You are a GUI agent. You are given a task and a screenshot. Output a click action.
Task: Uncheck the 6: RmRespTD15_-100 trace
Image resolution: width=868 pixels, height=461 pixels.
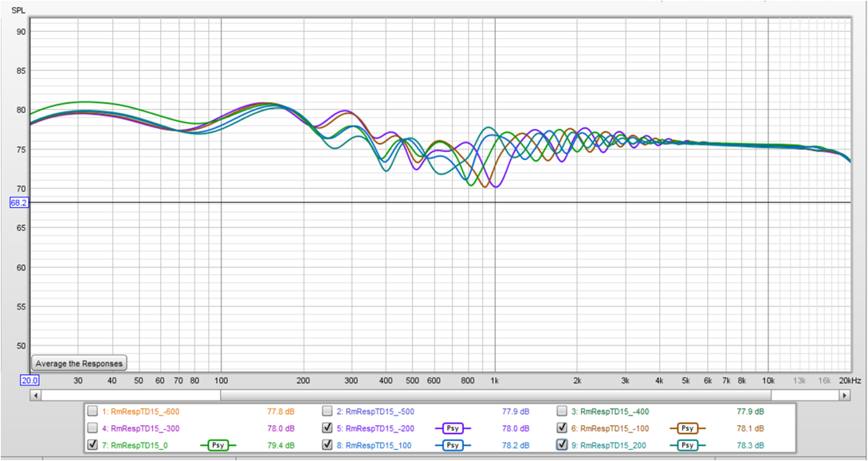[563, 428]
